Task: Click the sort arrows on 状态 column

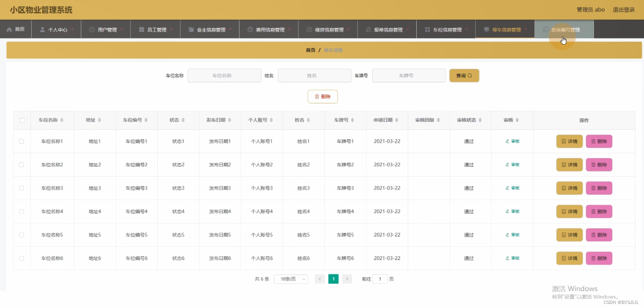Action: click(x=183, y=120)
